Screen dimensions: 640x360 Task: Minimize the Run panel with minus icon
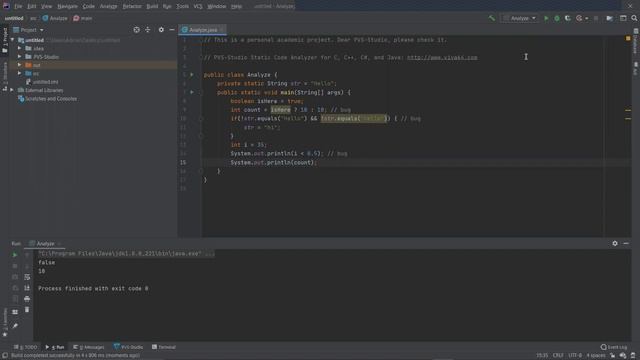coord(626,243)
